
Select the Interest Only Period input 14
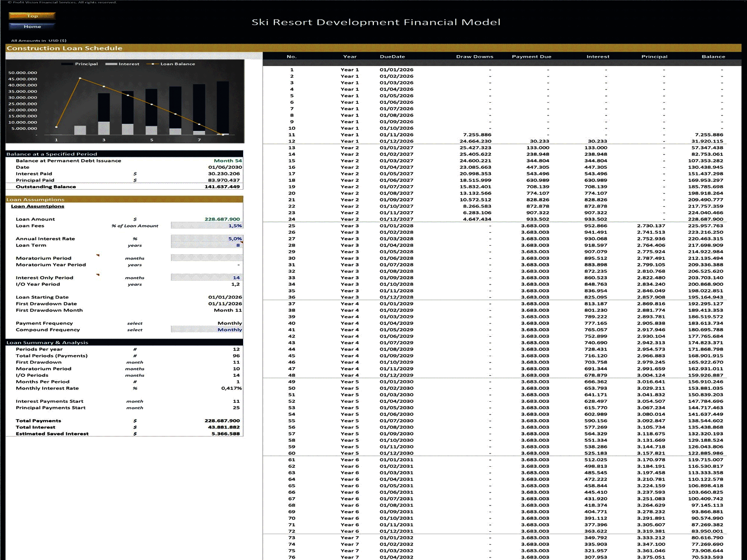207,278
